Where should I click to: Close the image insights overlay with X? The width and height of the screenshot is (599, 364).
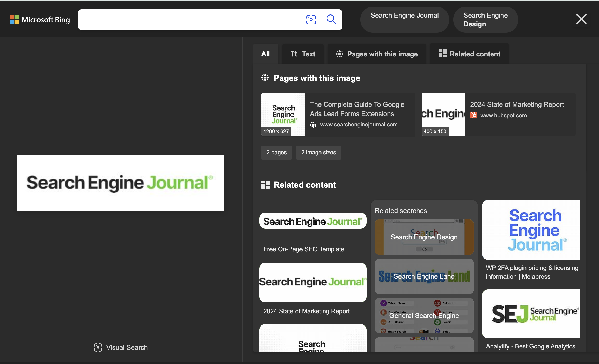click(581, 19)
